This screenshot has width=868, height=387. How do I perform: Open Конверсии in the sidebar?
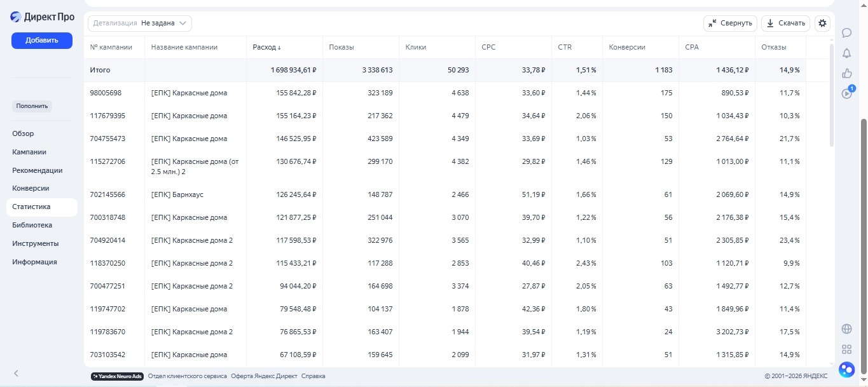(x=31, y=189)
